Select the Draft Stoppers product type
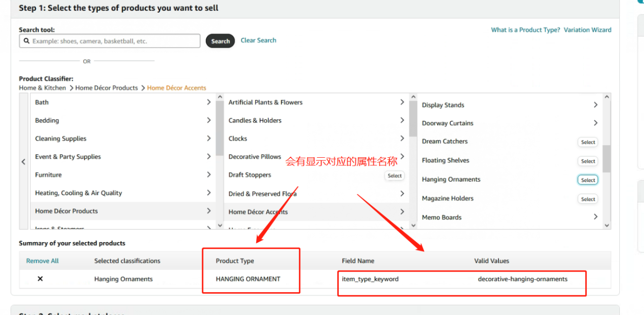644x315 pixels. (395, 176)
